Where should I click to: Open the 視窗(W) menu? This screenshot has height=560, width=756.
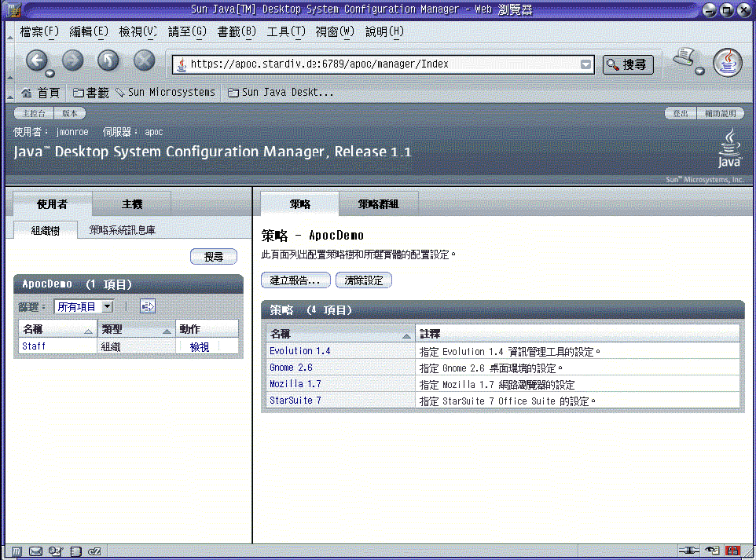click(335, 31)
